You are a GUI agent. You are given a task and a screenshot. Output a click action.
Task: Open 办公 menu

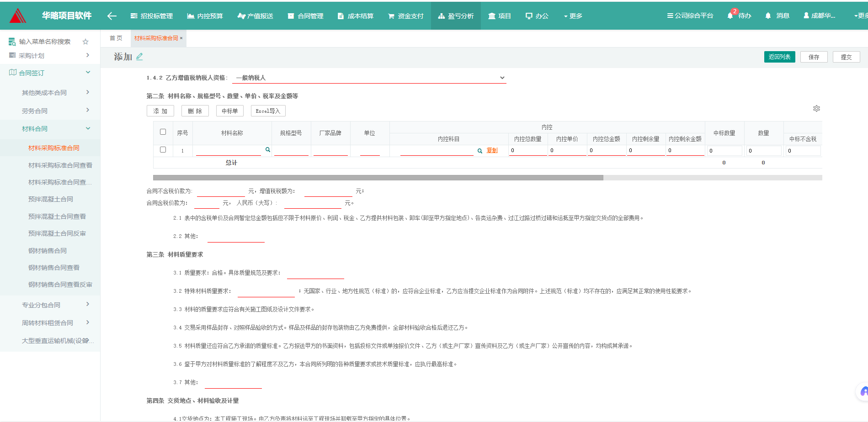click(537, 16)
